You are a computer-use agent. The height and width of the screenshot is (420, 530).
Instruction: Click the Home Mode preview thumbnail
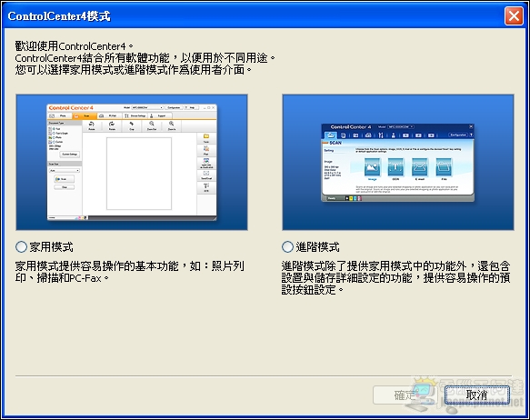click(132, 162)
